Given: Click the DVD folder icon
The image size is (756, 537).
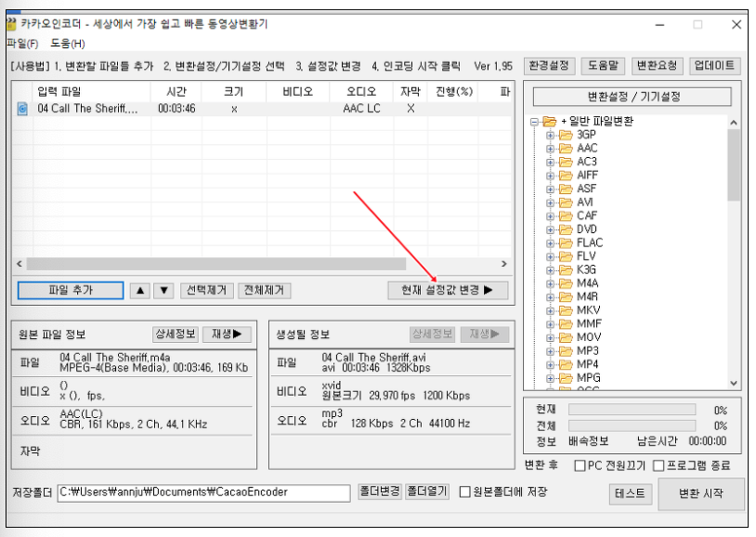Looking at the screenshot, I should (566, 229).
